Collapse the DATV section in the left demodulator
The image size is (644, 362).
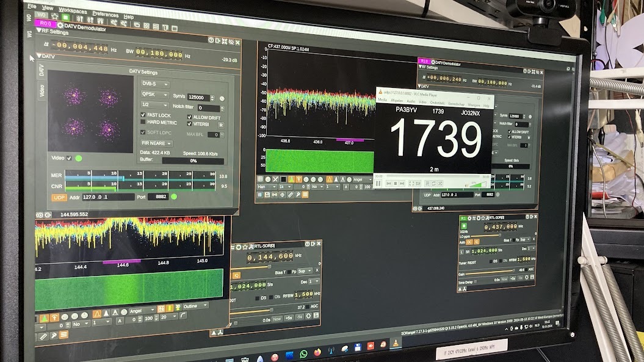[x=38, y=55]
